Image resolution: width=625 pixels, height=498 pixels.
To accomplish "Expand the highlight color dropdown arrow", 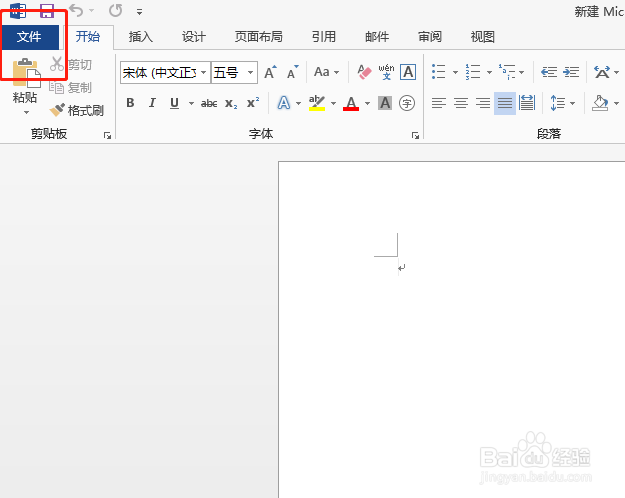I will [333, 104].
